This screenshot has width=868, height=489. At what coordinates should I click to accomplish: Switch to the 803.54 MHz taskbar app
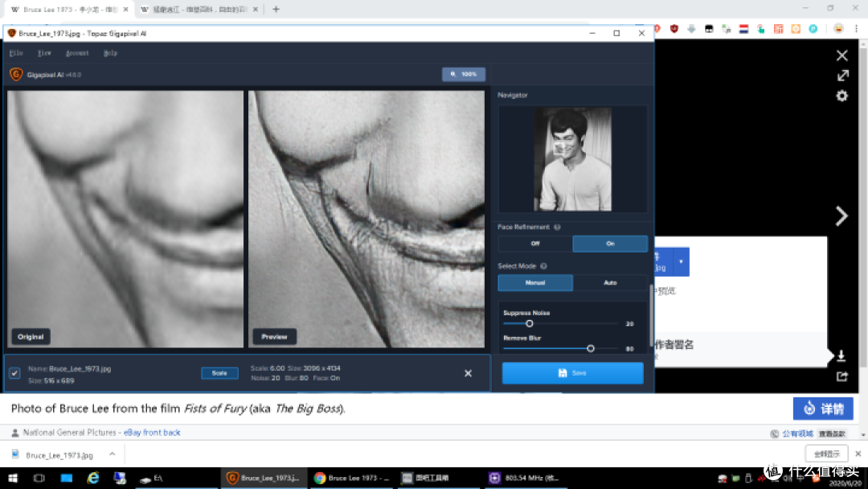tap(524, 478)
